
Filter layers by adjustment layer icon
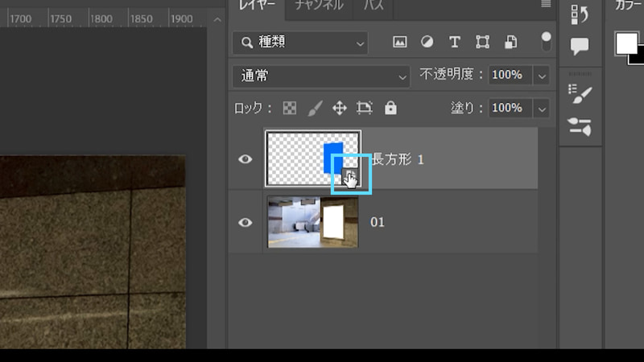[x=427, y=42]
